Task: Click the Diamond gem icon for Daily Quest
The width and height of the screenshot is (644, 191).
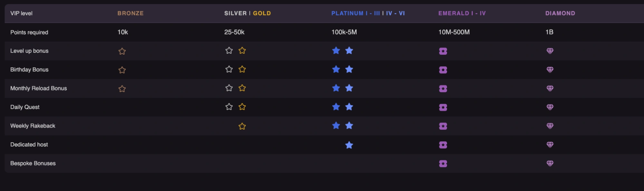Action: (x=550, y=107)
